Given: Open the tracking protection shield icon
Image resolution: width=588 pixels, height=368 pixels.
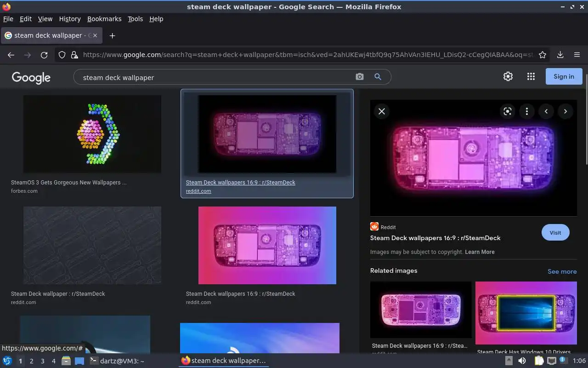Looking at the screenshot, I should tap(62, 55).
